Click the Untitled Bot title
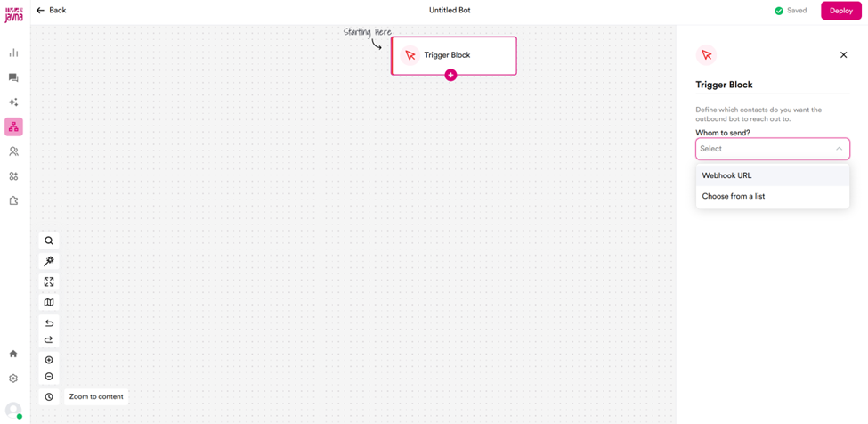Viewport: 868px width, 424px height. tap(450, 10)
